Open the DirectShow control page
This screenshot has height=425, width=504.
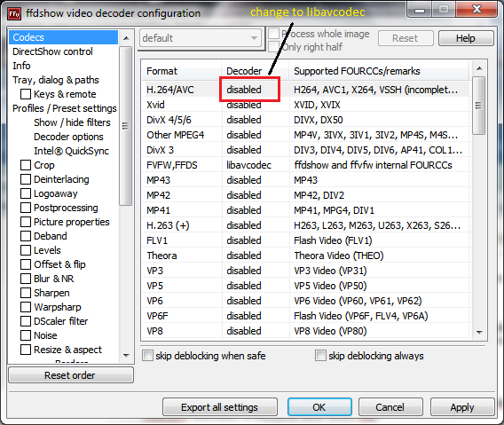[x=52, y=51]
